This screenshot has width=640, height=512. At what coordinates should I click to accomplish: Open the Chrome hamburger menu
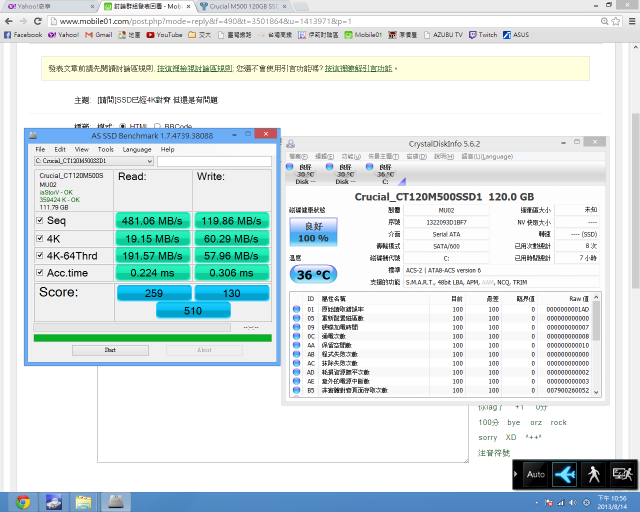click(632, 21)
